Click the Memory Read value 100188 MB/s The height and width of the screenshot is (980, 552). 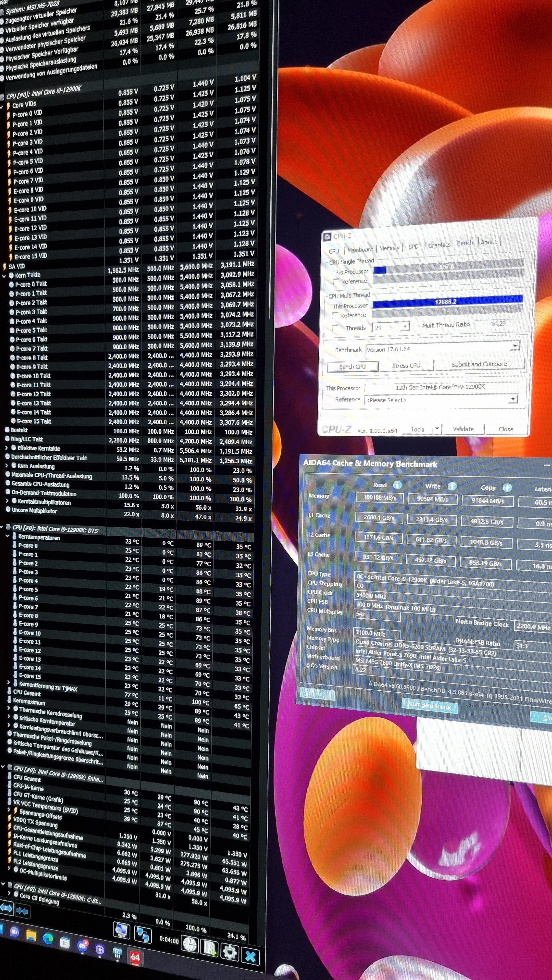point(379,498)
